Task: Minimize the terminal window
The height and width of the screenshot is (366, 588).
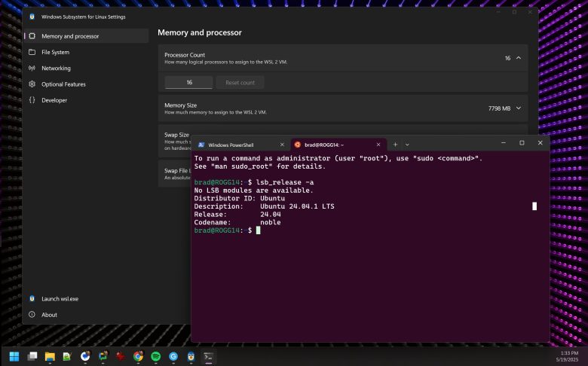Action: point(504,143)
